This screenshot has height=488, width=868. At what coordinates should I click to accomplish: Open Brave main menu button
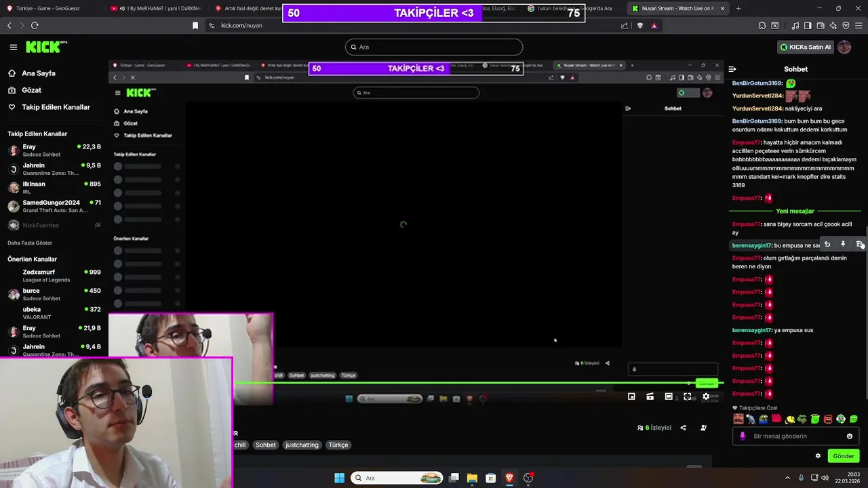pyautogui.click(x=859, y=25)
